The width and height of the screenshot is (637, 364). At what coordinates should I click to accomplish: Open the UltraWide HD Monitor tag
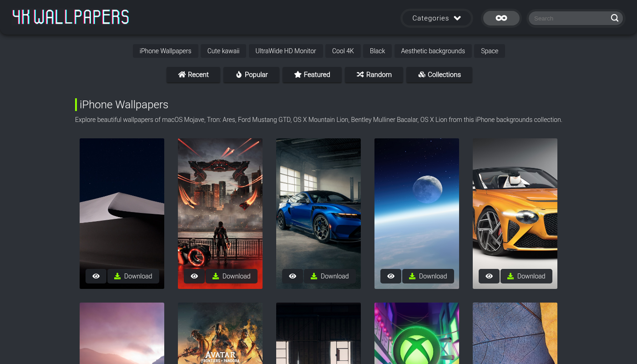pyautogui.click(x=285, y=51)
